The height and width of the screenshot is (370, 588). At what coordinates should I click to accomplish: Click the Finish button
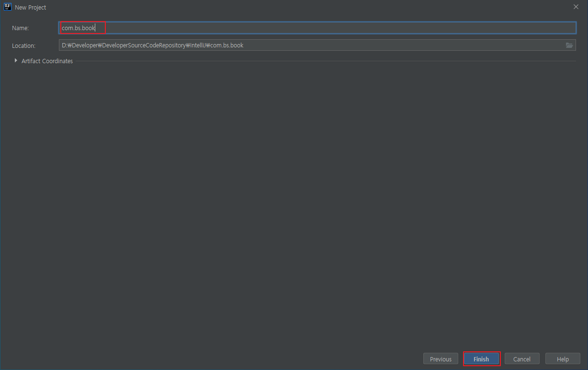[x=482, y=359]
